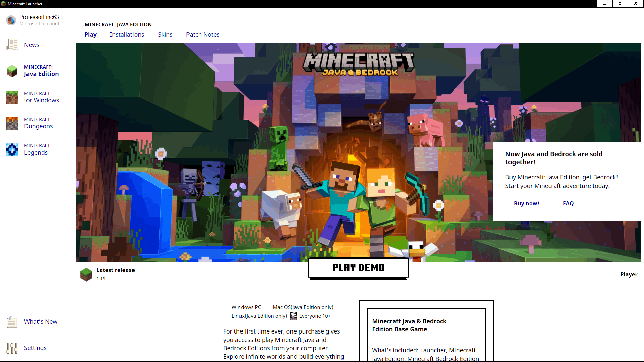
Task: Click the Latest Release grass block icon
Action: tap(86, 274)
